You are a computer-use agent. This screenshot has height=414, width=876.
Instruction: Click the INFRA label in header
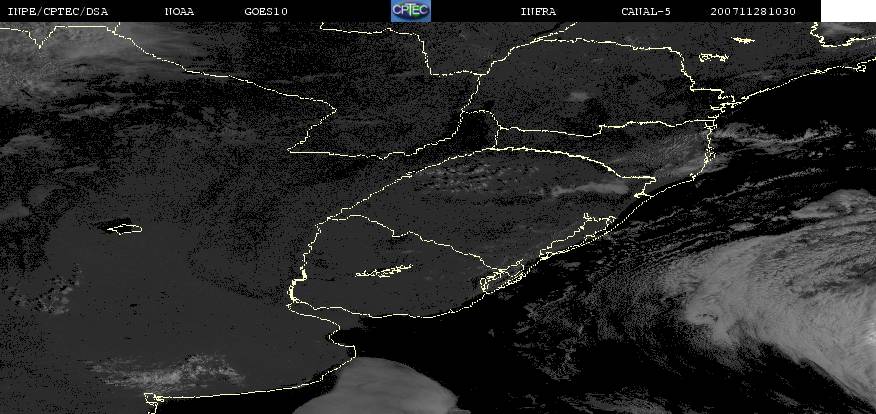538,12
